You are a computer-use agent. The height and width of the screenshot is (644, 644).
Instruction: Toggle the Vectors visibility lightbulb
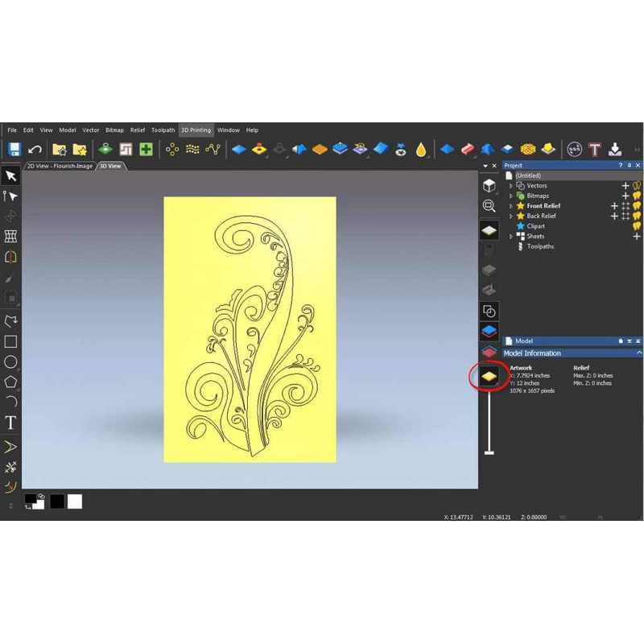pos(637,186)
